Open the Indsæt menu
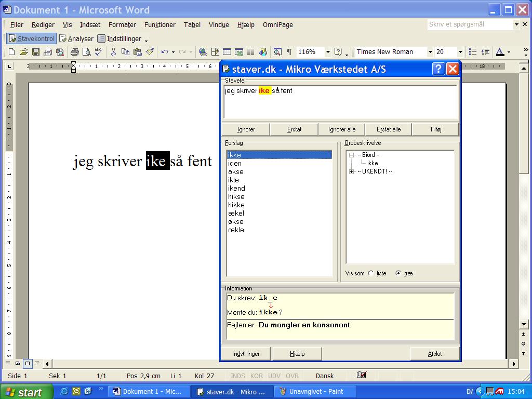The width and height of the screenshot is (532, 399). pos(90,25)
